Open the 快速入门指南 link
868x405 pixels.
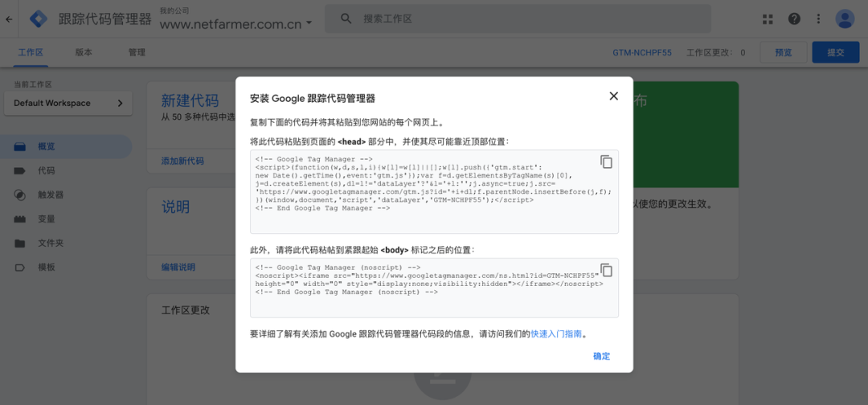556,334
